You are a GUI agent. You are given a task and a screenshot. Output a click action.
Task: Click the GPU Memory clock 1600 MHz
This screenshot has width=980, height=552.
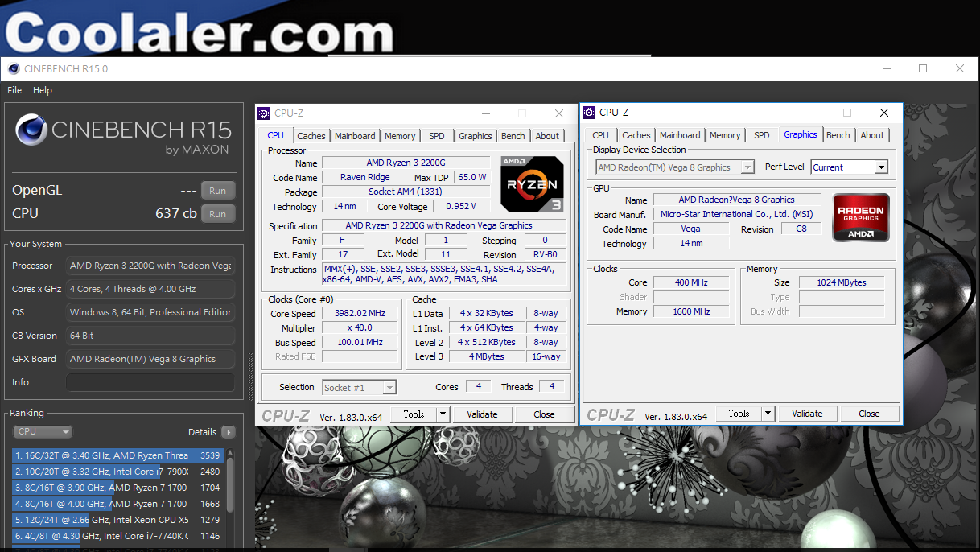pos(692,311)
